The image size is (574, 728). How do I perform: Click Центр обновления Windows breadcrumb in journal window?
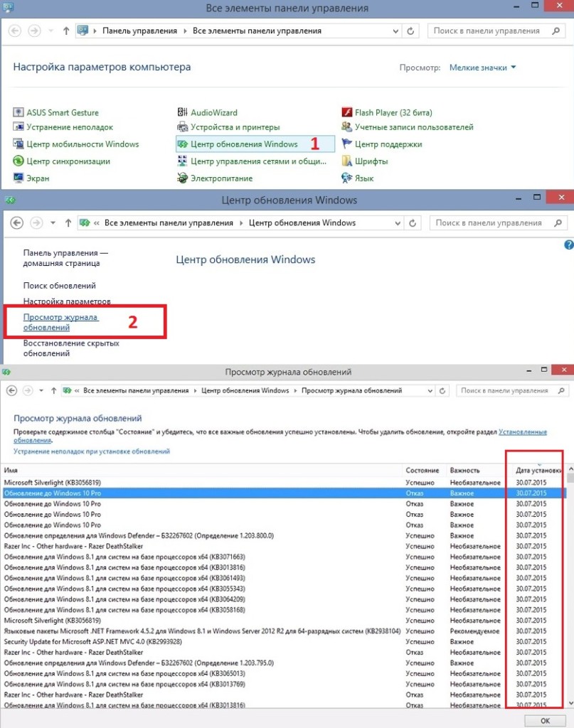[245, 390]
